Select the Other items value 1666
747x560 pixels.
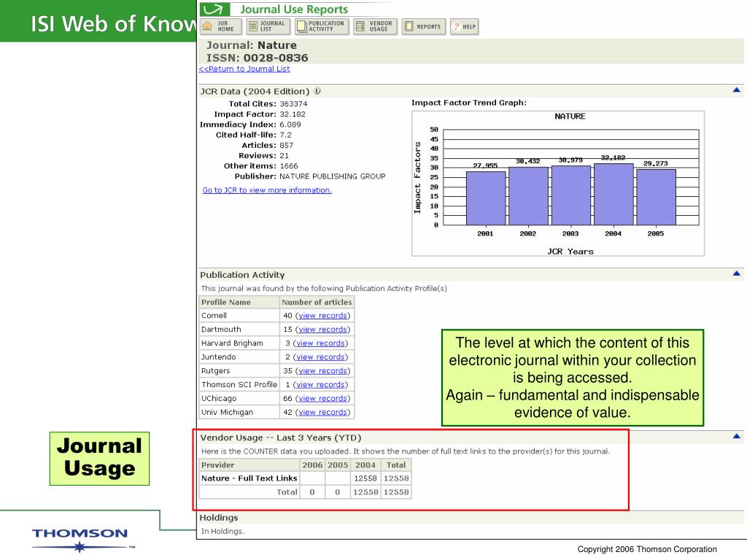click(289, 166)
